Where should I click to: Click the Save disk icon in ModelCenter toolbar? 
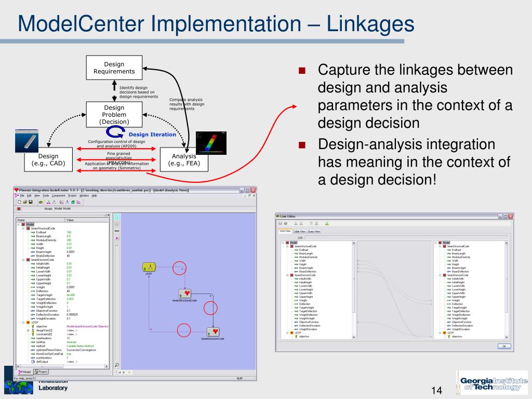(31, 202)
